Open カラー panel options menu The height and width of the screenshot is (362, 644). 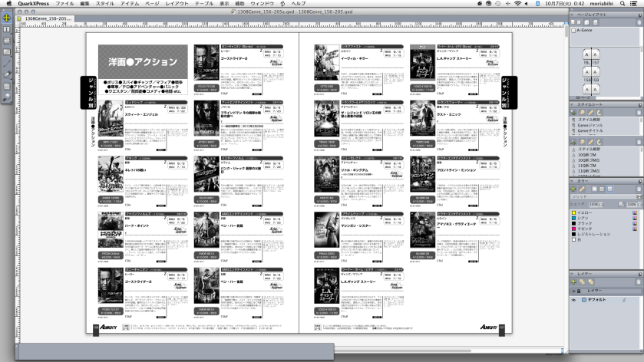tap(640, 181)
